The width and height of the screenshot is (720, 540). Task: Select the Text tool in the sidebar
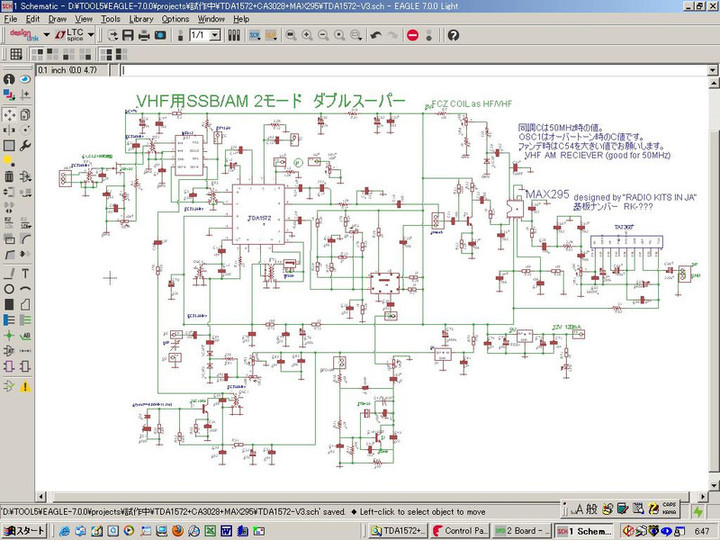[25, 273]
